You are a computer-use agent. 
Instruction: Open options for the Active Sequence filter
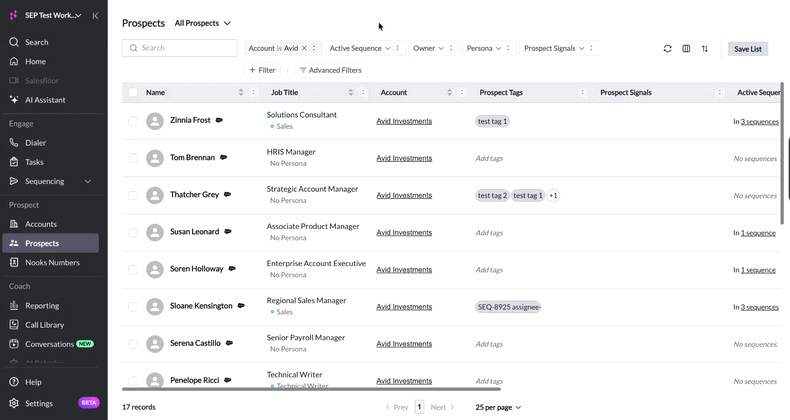[398, 48]
